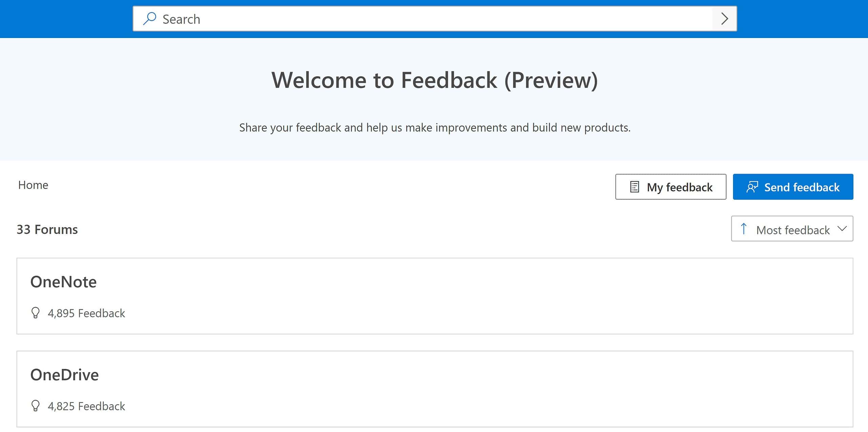Click inside the Search input field

tap(423, 19)
